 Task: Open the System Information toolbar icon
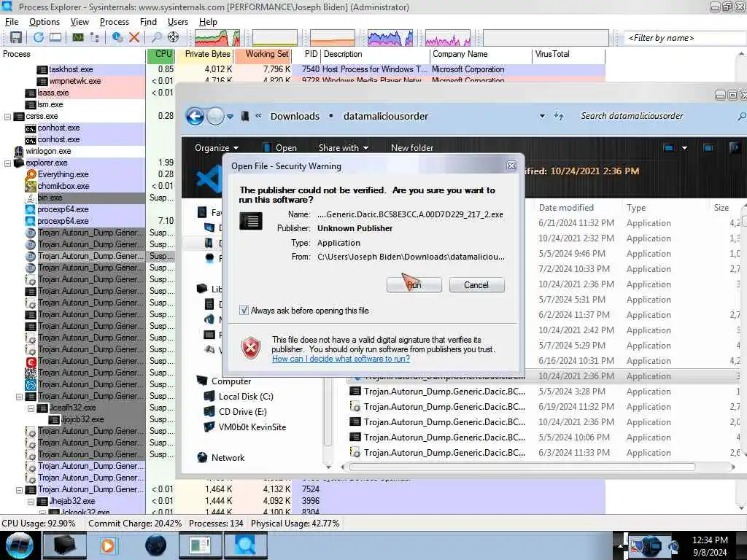click(77, 37)
